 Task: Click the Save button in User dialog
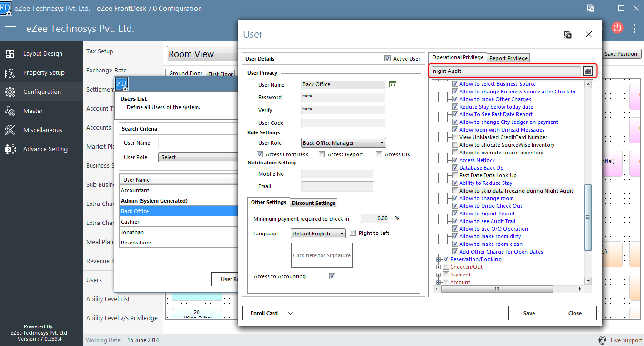(x=529, y=313)
